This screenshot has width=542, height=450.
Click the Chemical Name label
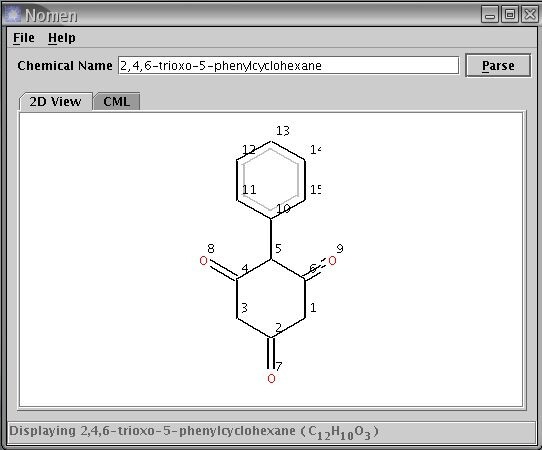(x=65, y=66)
